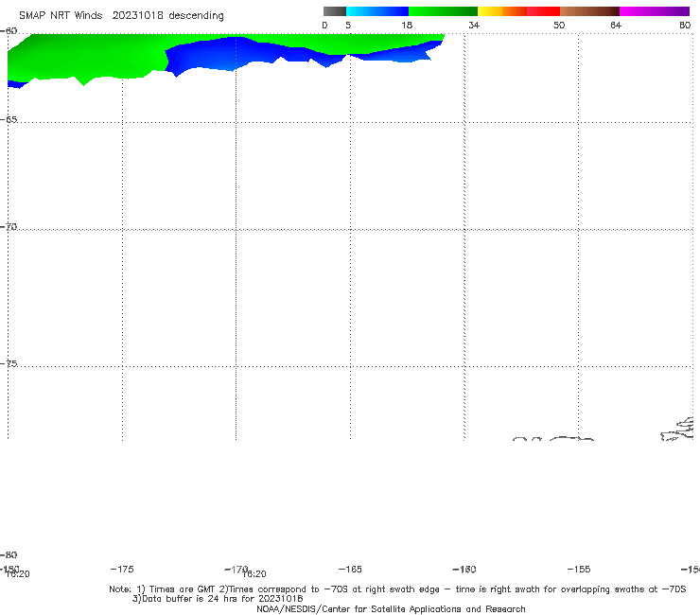Click the colorbar label "34"
700x615 pixels.
[x=474, y=26]
